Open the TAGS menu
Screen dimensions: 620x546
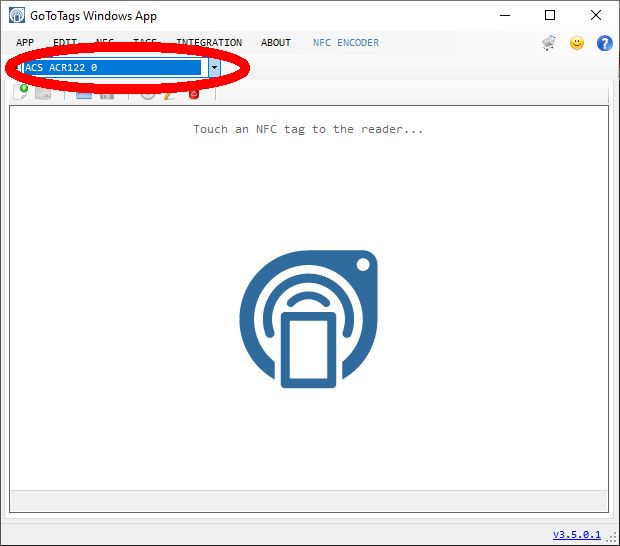click(145, 43)
